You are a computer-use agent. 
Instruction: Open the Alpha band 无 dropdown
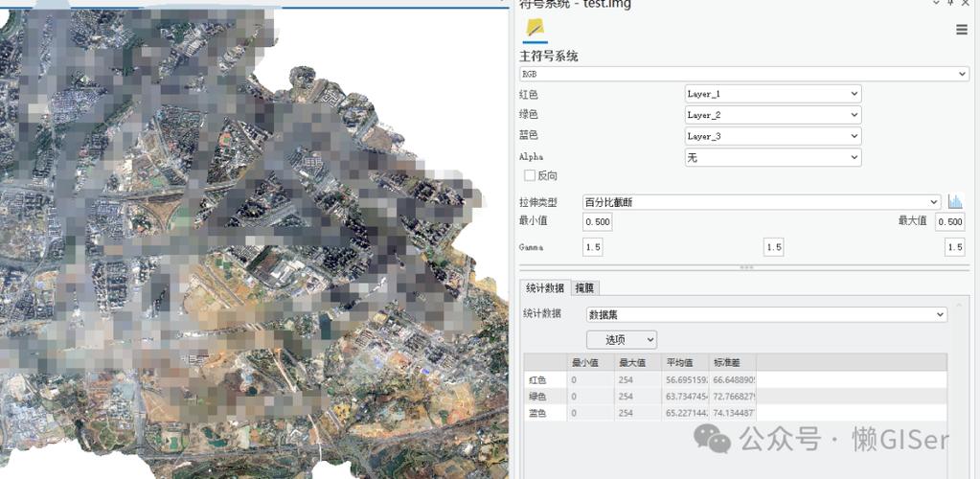click(x=773, y=157)
